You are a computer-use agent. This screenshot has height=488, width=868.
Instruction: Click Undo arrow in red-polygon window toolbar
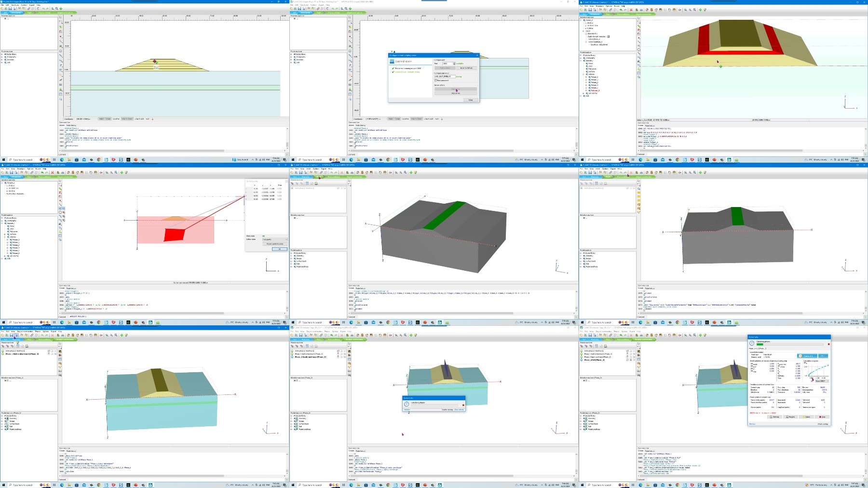click(42, 172)
